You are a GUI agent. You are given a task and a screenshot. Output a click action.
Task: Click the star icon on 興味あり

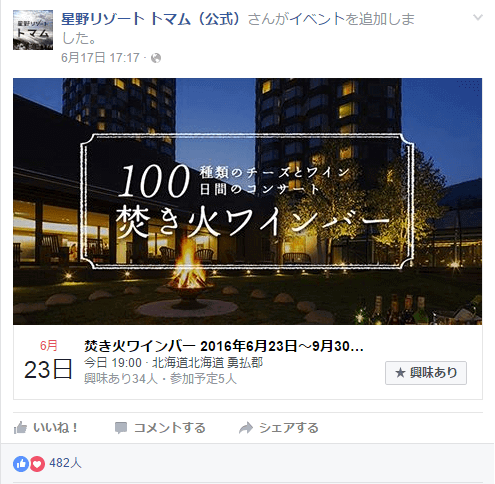pyautogui.click(x=400, y=373)
